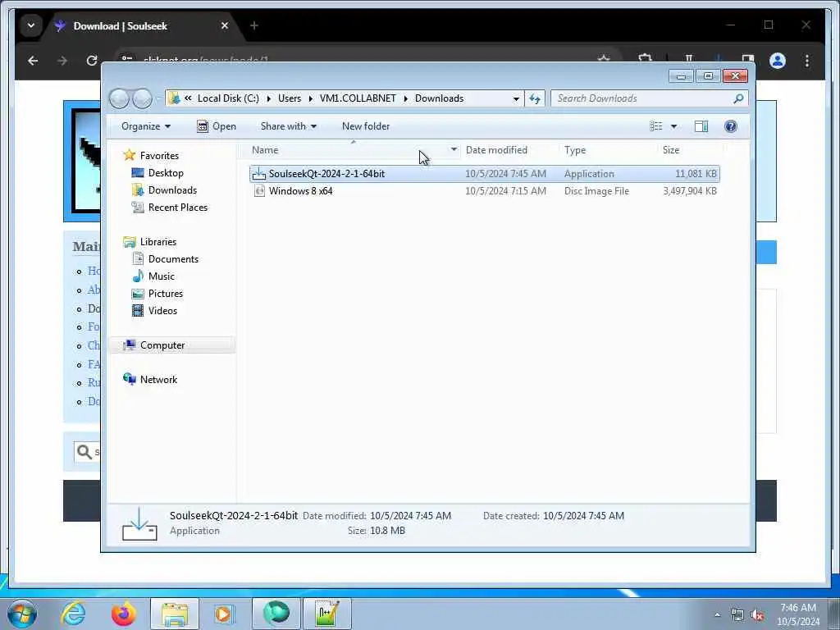Open Windows Media Player from taskbar
Viewport: 840px width, 630px height.
(225, 614)
